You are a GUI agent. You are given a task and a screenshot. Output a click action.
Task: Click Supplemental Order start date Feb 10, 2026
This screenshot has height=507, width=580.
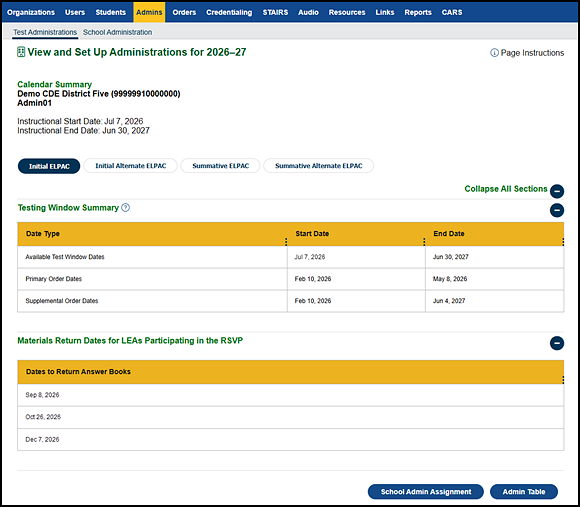click(356, 301)
